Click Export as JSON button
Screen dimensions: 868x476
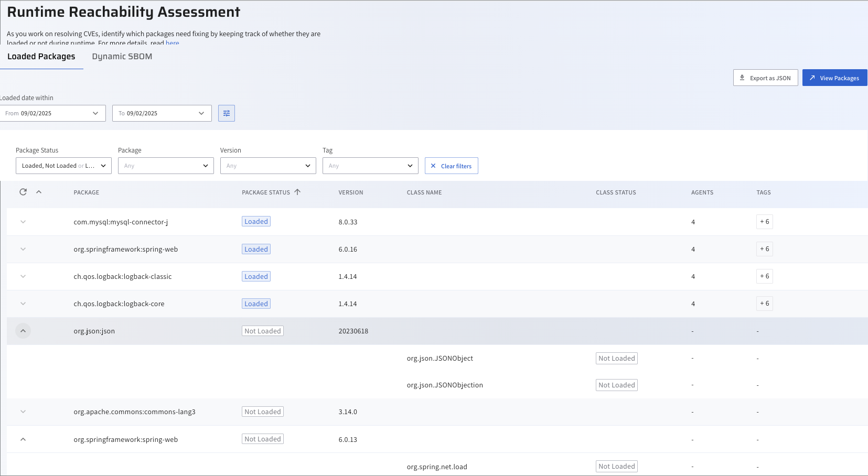click(x=765, y=78)
